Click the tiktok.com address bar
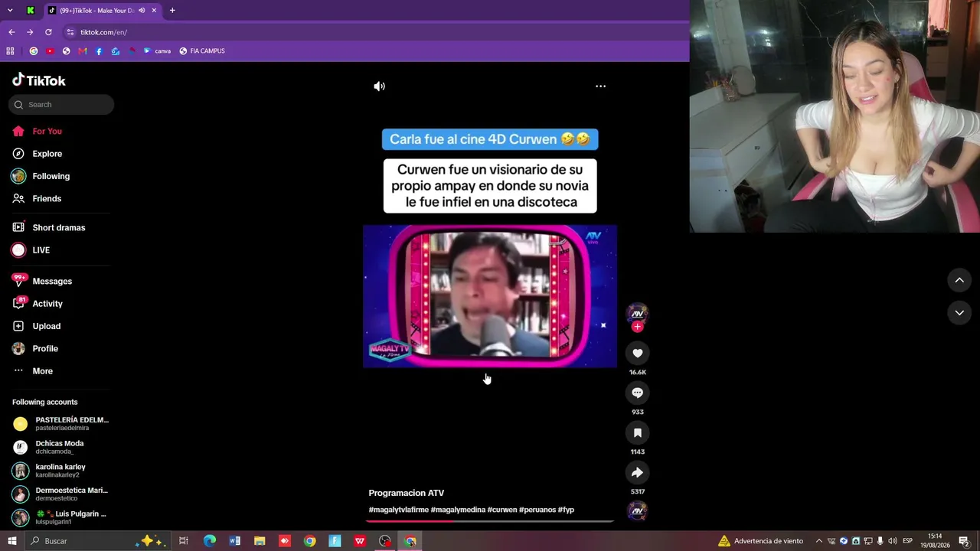The height and width of the screenshot is (551, 980). pos(375,32)
